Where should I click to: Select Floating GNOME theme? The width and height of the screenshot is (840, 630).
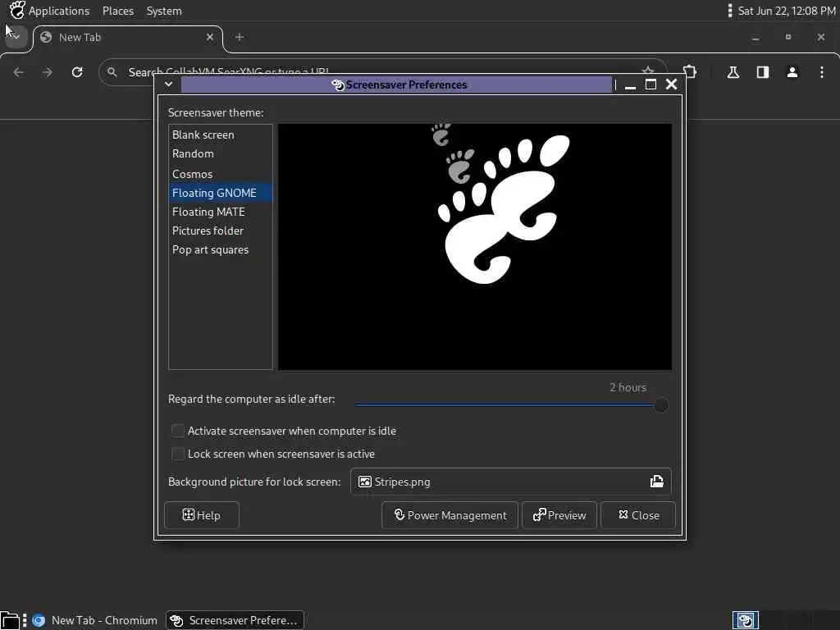220,193
